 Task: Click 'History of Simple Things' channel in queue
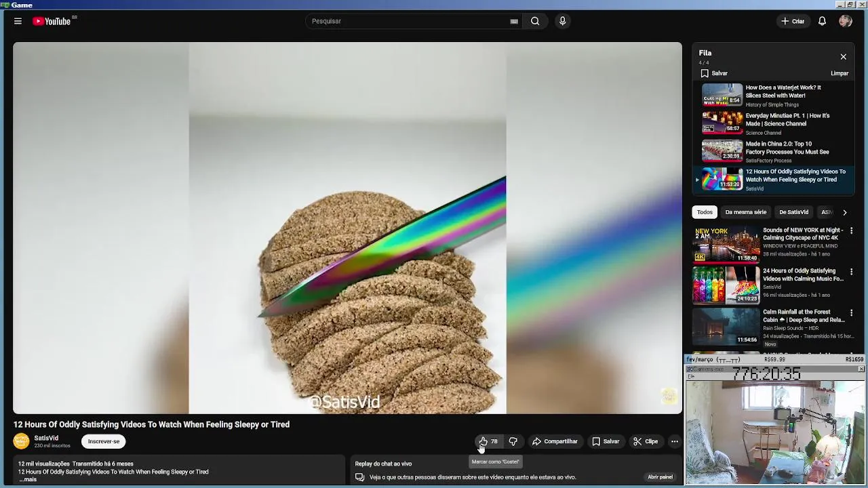click(772, 104)
